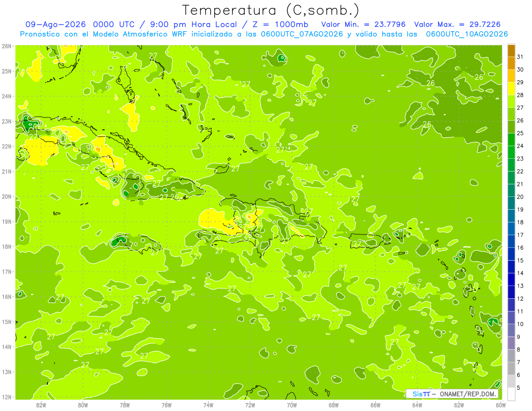Click the '80W' longitude axis label
Screen dimensions: 532x411
[83, 405]
